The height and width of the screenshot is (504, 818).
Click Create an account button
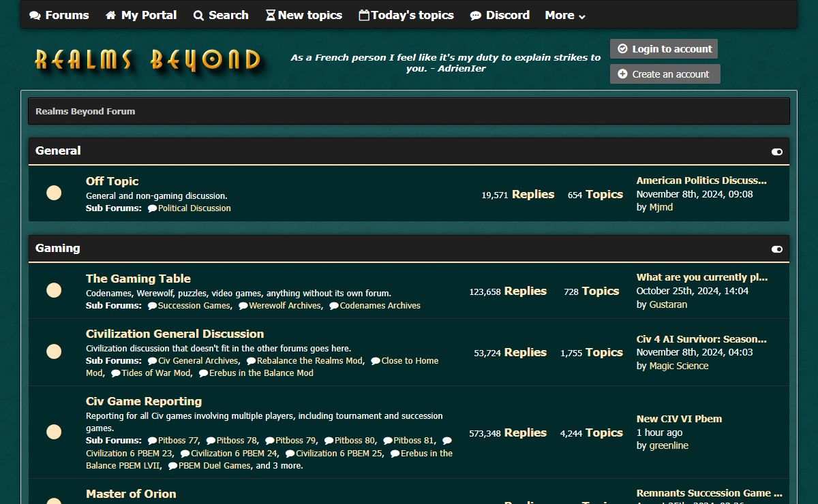[x=665, y=74]
